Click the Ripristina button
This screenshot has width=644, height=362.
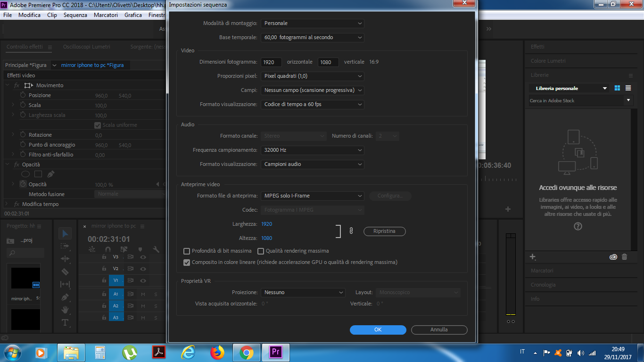pyautogui.click(x=384, y=231)
